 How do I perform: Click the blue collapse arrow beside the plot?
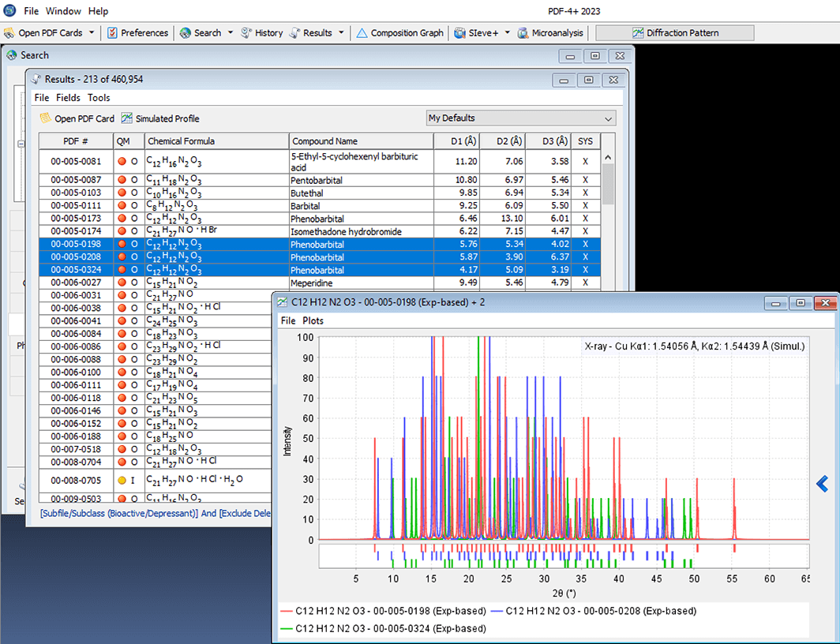[823, 484]
